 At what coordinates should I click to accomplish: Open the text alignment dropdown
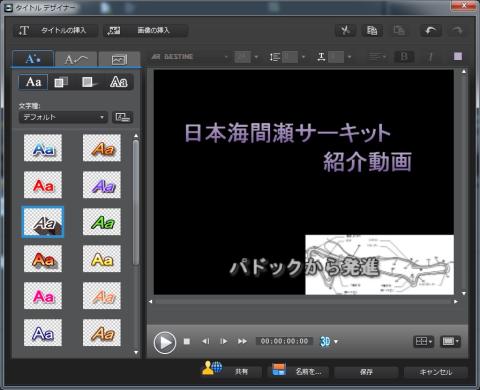[377, 57]
